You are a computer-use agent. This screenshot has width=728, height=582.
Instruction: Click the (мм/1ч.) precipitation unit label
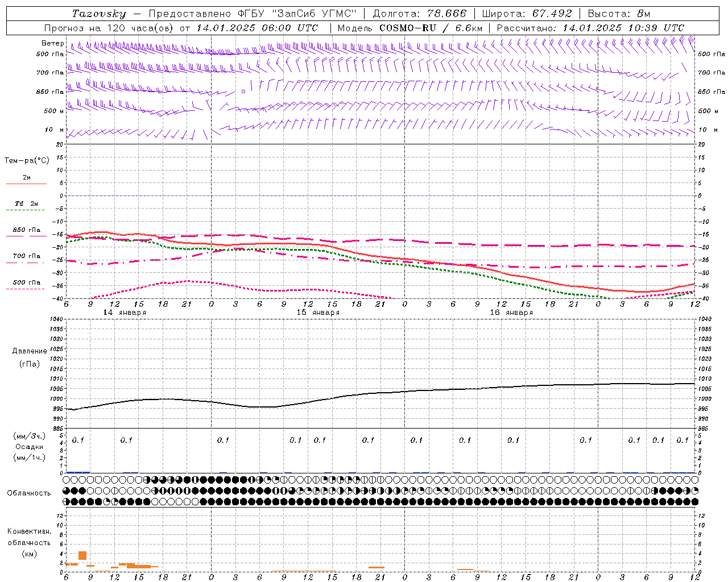pos(28,458)
